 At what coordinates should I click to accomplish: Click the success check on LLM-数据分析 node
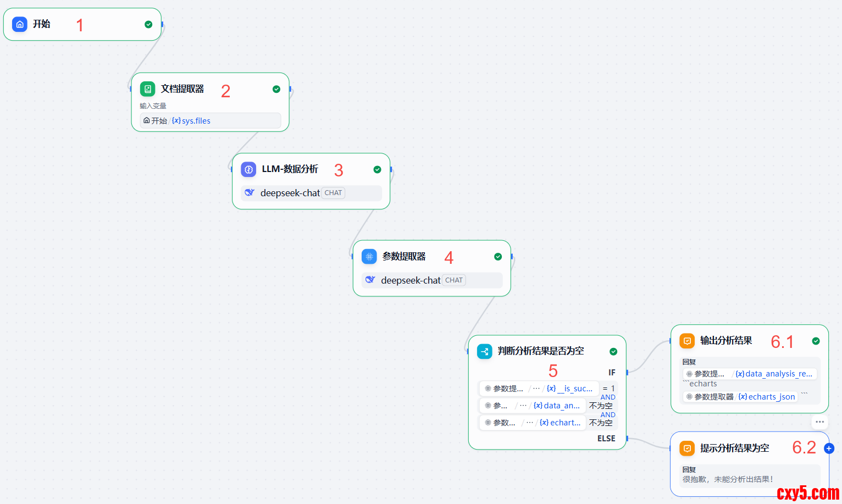377,169
